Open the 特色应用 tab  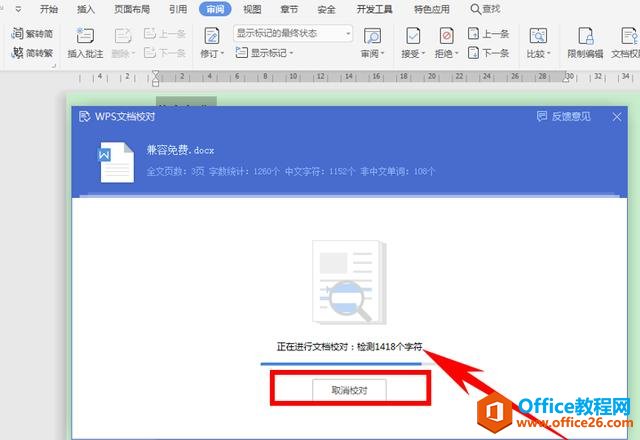tap(432, 9)
